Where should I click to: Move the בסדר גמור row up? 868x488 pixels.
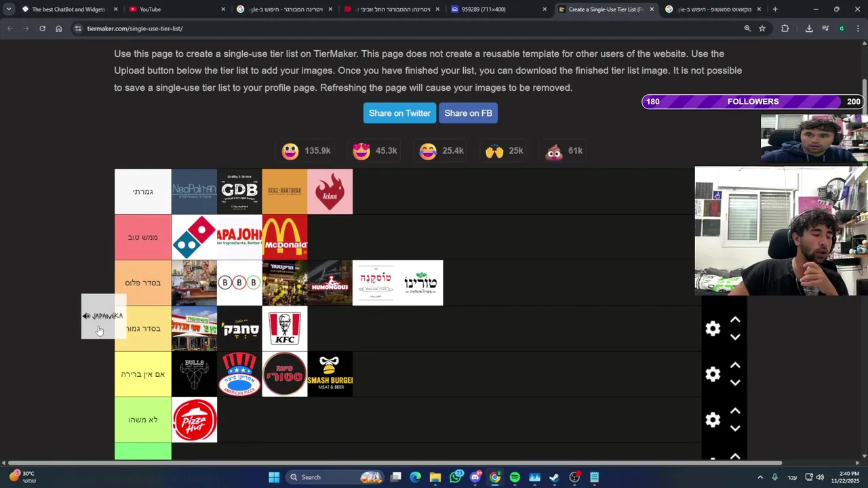coord(735,320)
